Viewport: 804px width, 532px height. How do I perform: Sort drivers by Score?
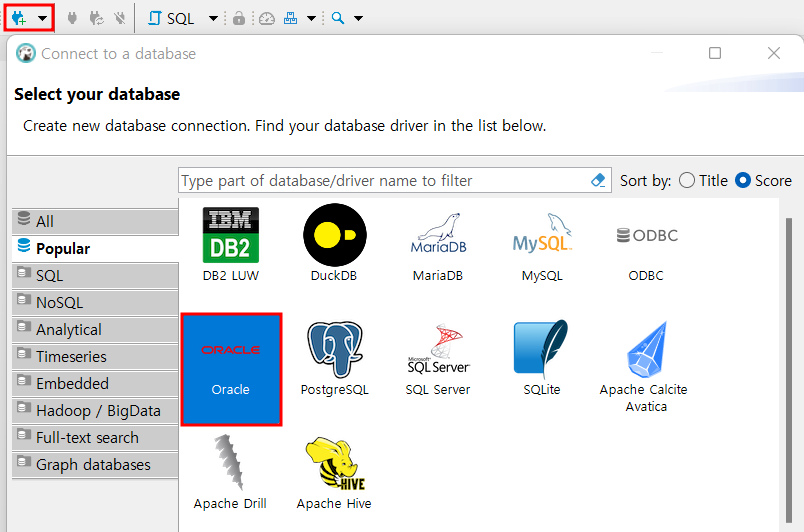coord(763,180)
